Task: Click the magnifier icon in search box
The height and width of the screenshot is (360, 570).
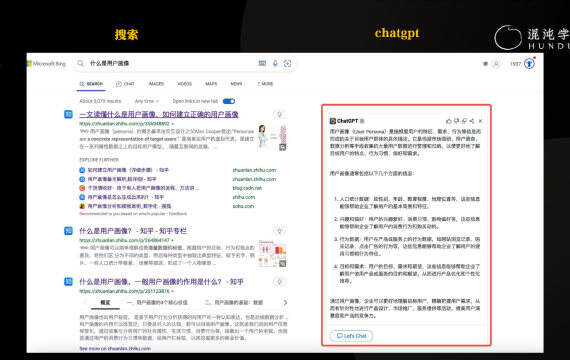Action: (x=81, y=63)
